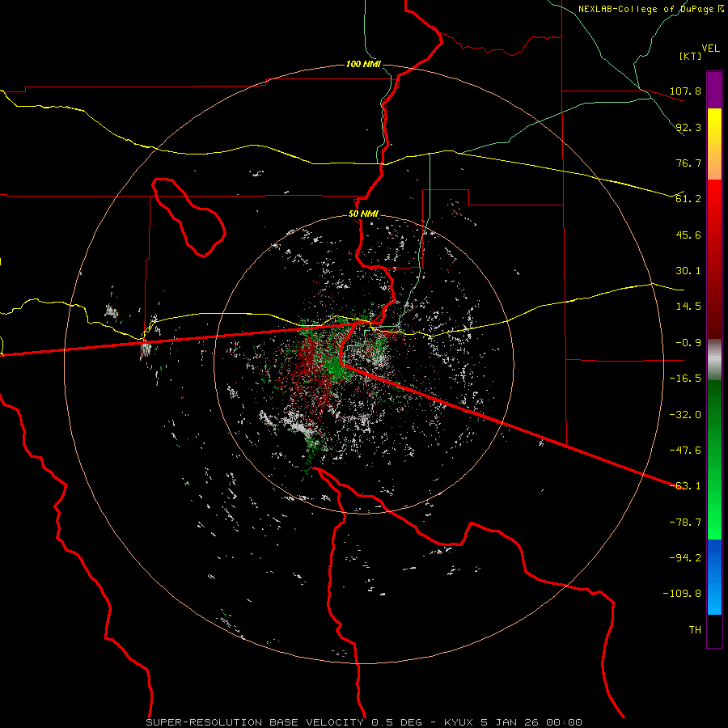Click the 50 NMI range ring label
728x728 pixels.
[x=363, y=214]
